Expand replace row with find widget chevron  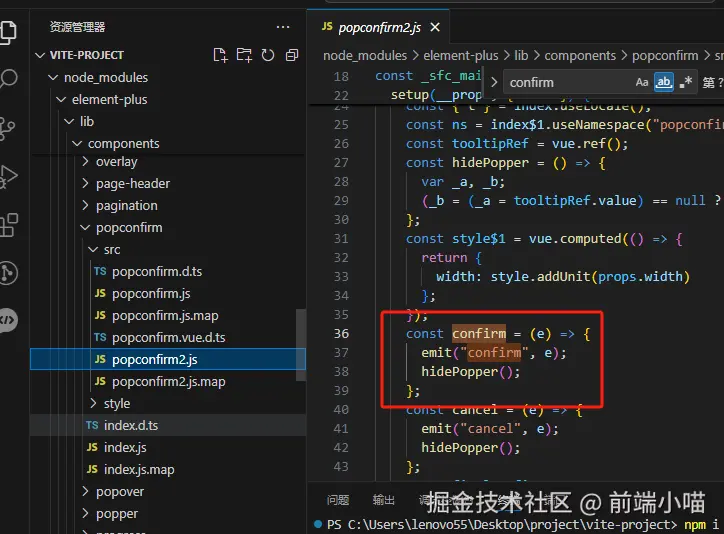point(494,82)
